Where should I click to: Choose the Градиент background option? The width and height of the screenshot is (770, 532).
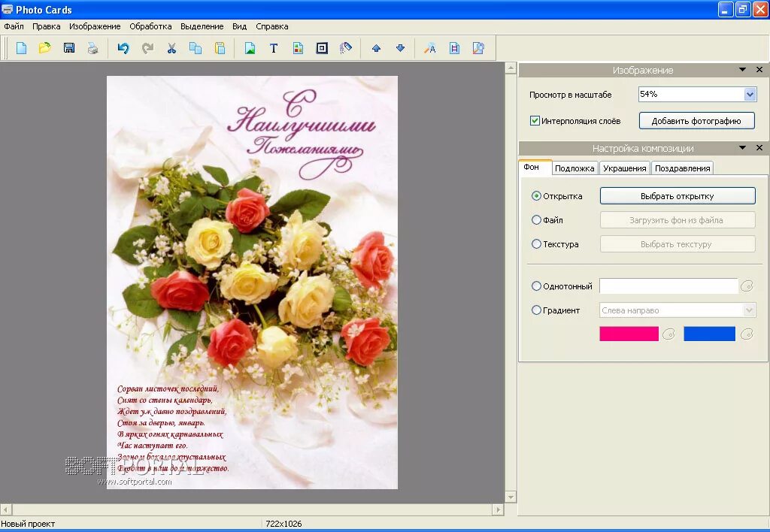536,310
